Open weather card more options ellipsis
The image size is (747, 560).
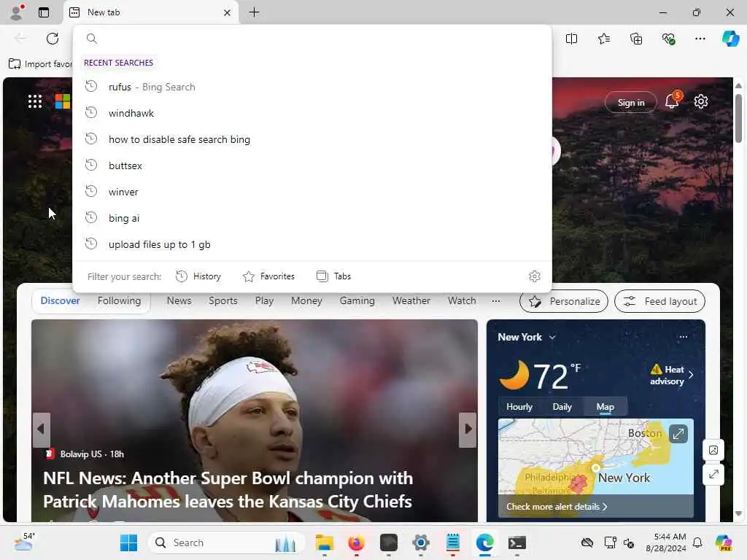683,337
